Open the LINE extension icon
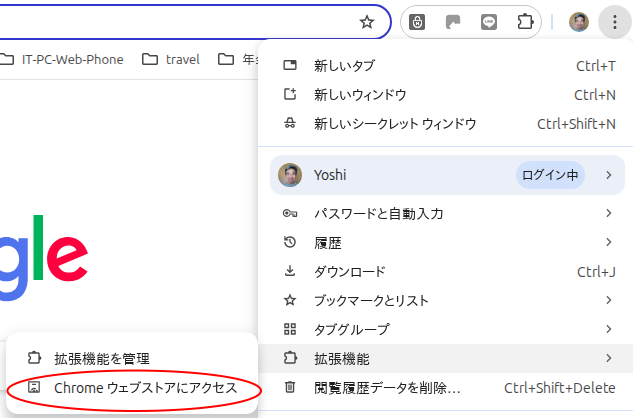Viewport: 633px width, 418px height. point(489,22)
